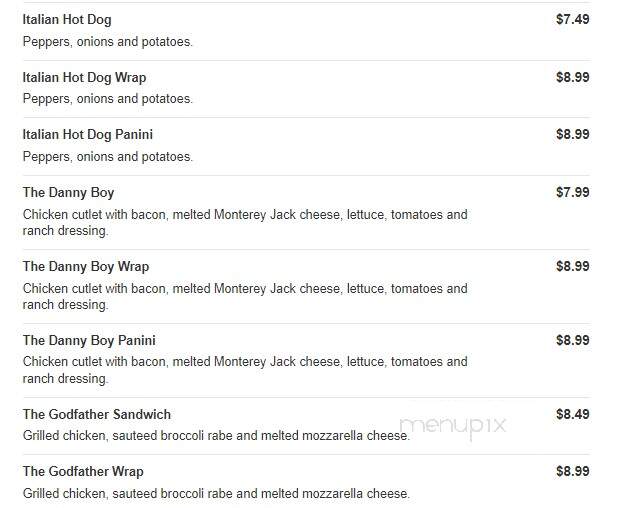Click The Danny Boy description text
Image resolution: width=632 pixels, height=508 pixels.
(245, 223)
